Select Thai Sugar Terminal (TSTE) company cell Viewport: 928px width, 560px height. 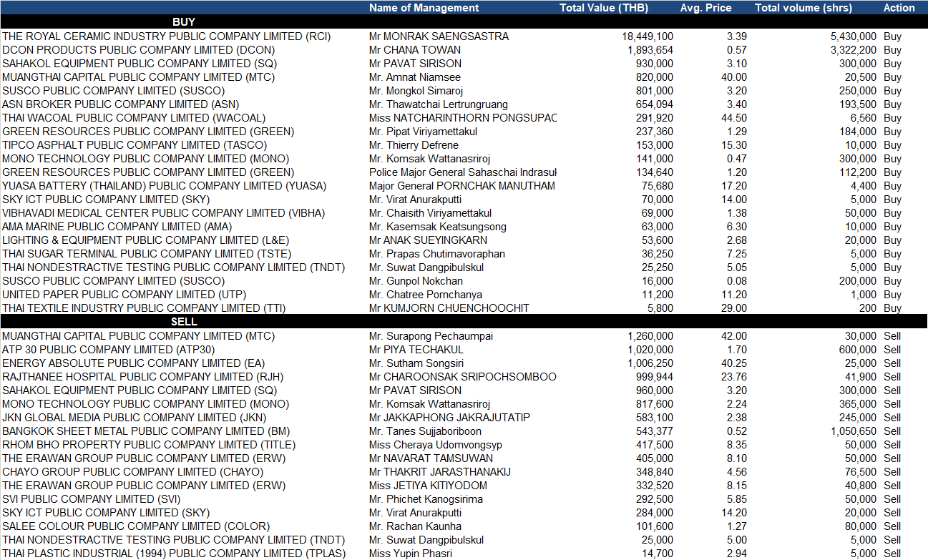click(147, 253)
